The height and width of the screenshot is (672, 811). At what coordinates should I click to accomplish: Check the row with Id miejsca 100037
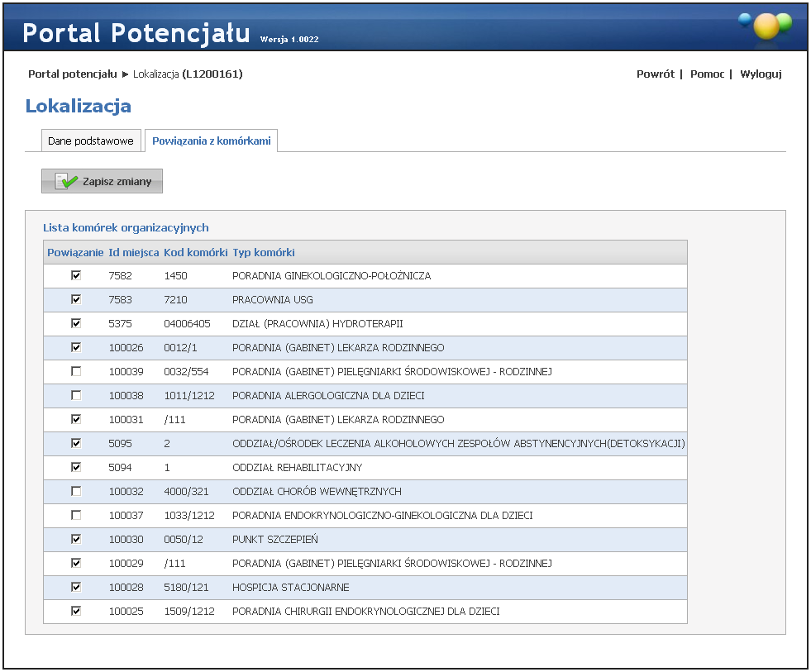(x=76, y=515)
